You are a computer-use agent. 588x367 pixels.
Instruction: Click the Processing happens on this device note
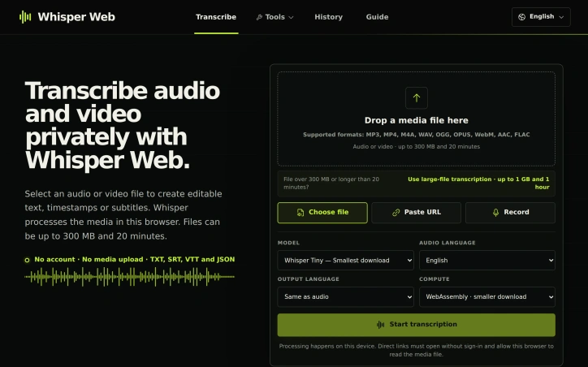417,350
